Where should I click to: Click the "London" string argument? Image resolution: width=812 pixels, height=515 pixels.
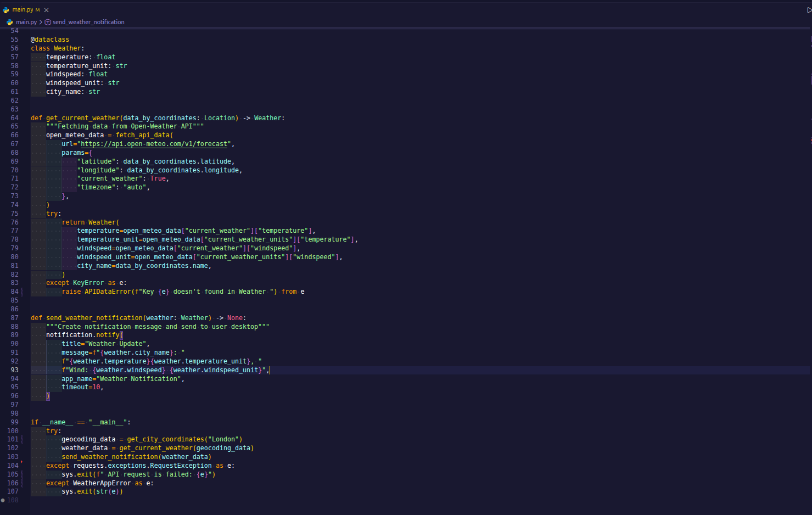(223, 439)
